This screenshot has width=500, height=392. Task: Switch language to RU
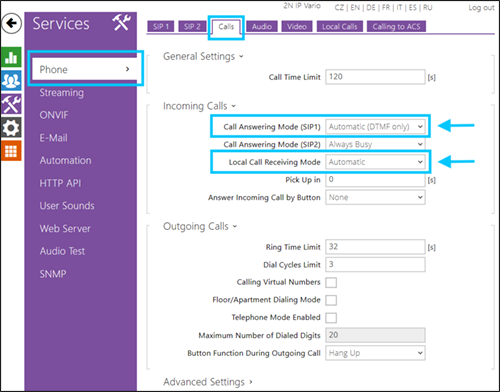coord(428,7)
